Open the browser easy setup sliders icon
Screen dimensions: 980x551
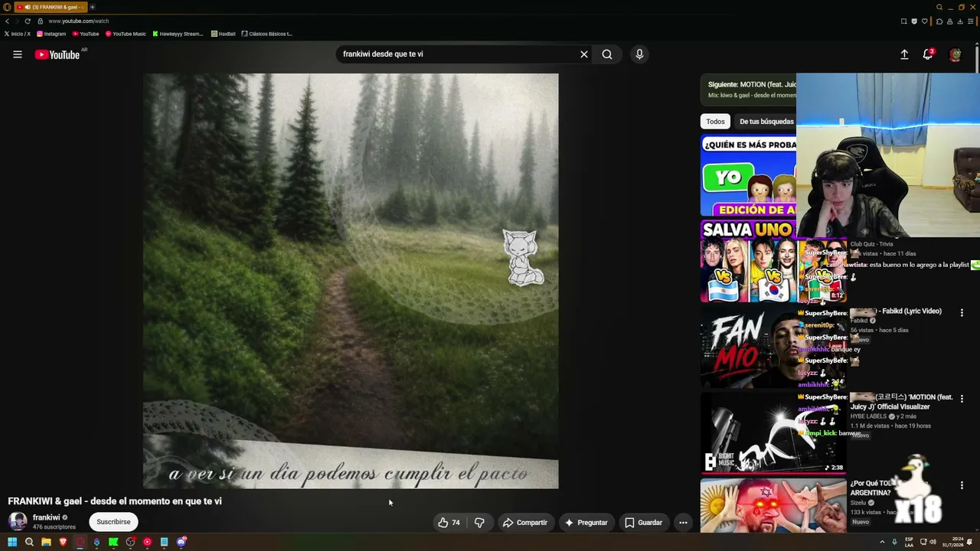(x=970, y=21)
